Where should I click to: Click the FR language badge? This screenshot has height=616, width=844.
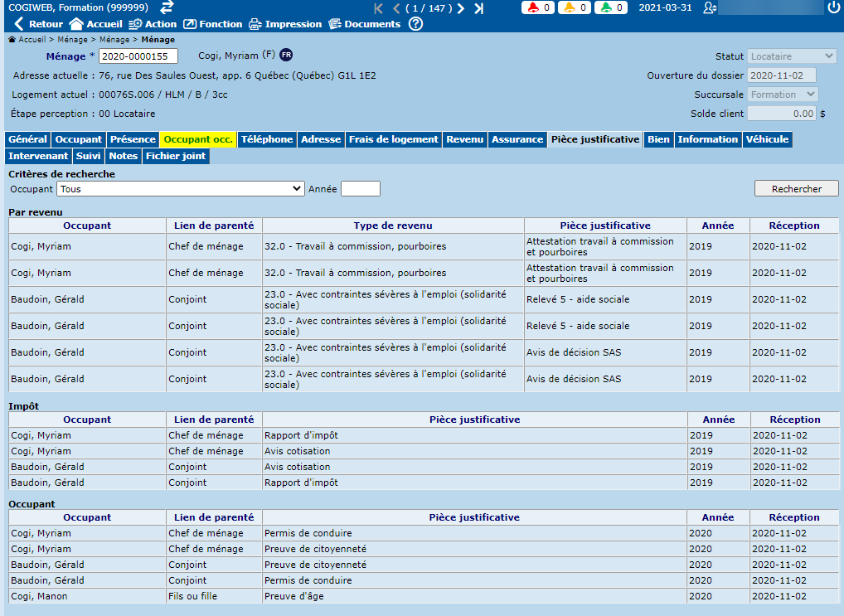point(286,55)
